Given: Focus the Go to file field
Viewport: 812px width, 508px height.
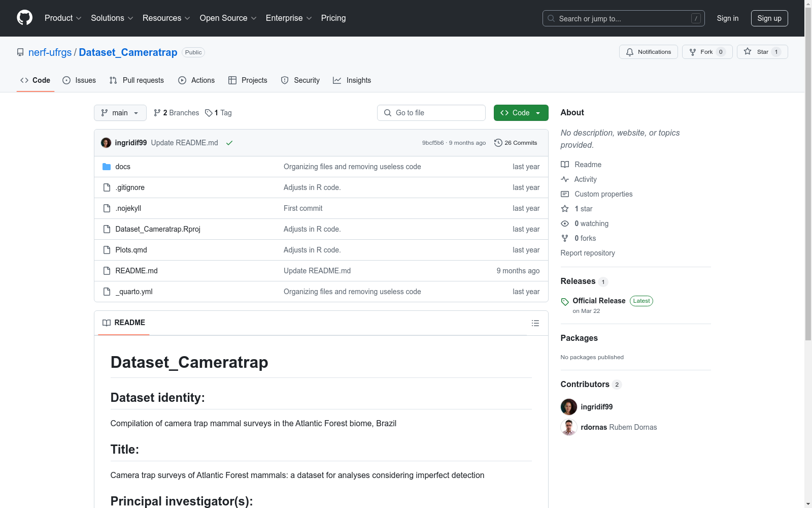Looking at the screenshot, I should (x=431, y=113).
